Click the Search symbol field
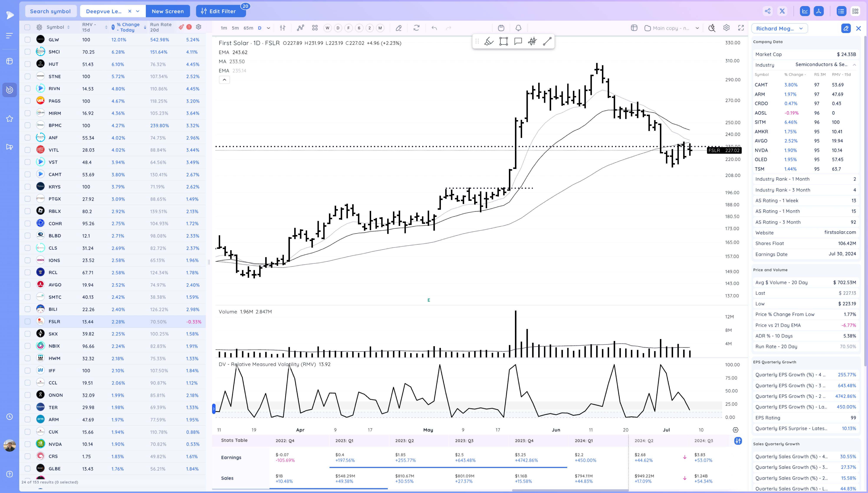Viewport: 868px width, 493px height. point(50,11)
